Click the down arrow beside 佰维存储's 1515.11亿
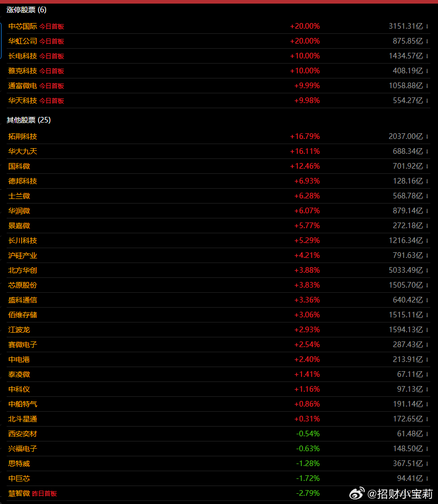The image size is (438, 504). click(427, 315)
